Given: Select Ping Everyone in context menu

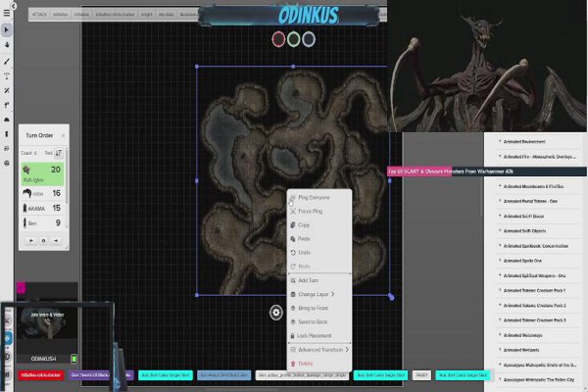Looking at the screenshot, I should [x=319, y=197].
